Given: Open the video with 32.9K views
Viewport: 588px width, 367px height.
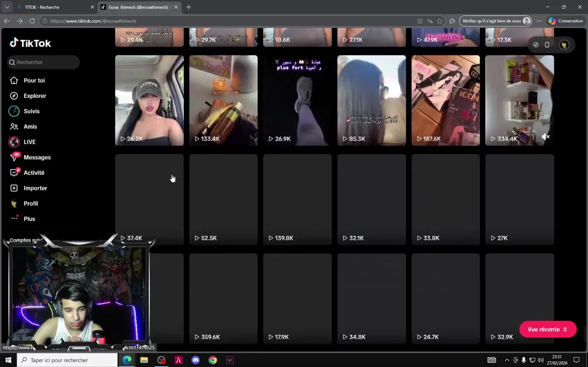Looking at the screenshot, I should pyautogui.click(x=519, y=298).
